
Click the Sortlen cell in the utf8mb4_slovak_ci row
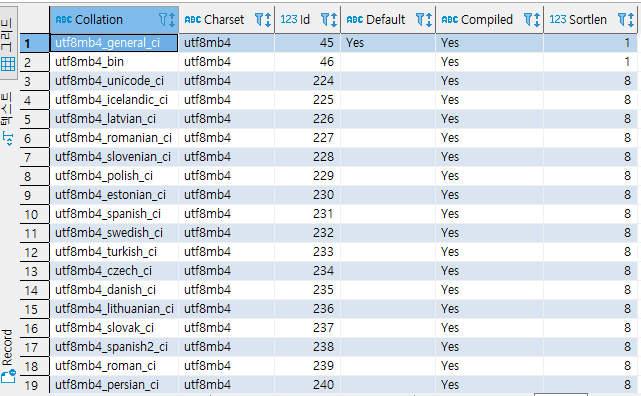click(591, 328)
